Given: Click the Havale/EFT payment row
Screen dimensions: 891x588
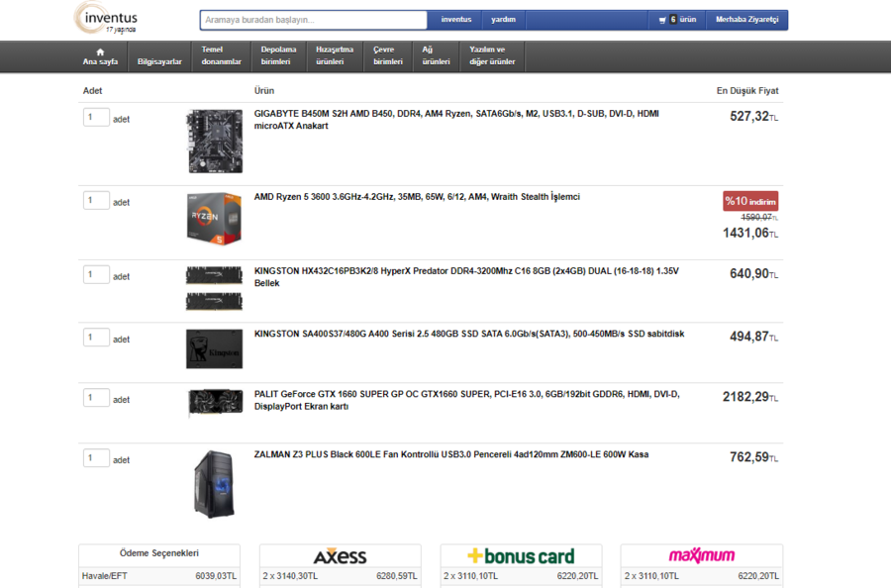Looking at the screenshot, I should coord(159,576).
